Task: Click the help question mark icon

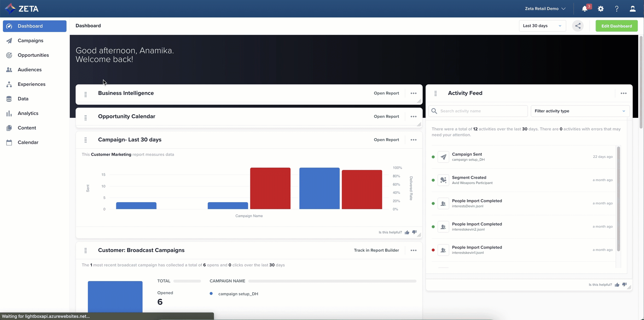Action: click(617, 9)
